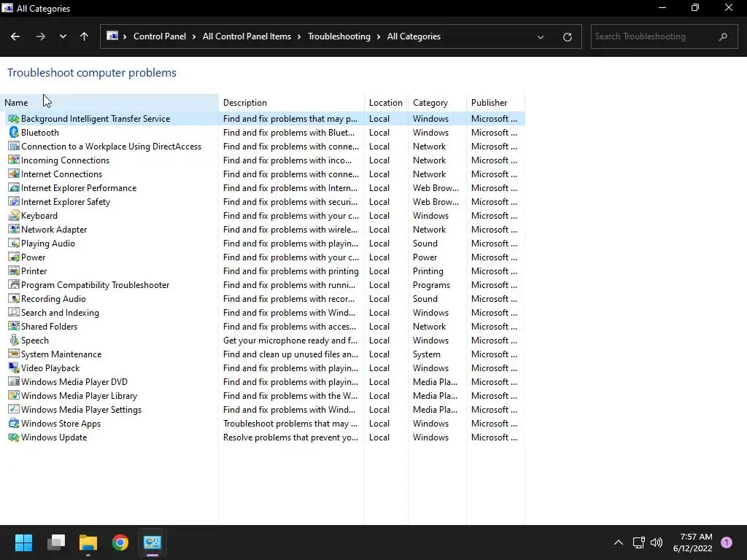Click the Search and Indexing icon
The width and height of the screenshot is (747, 560).
[x=14, y=312]
